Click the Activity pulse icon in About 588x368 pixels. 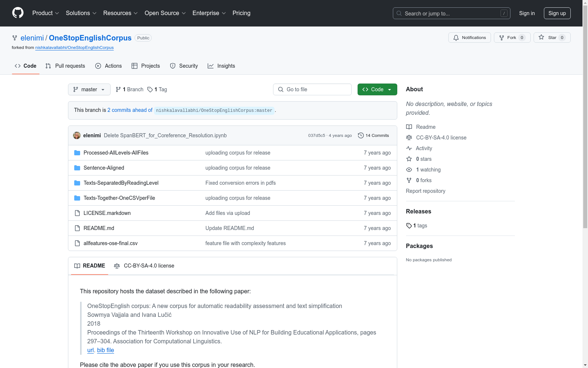[409, 148]
